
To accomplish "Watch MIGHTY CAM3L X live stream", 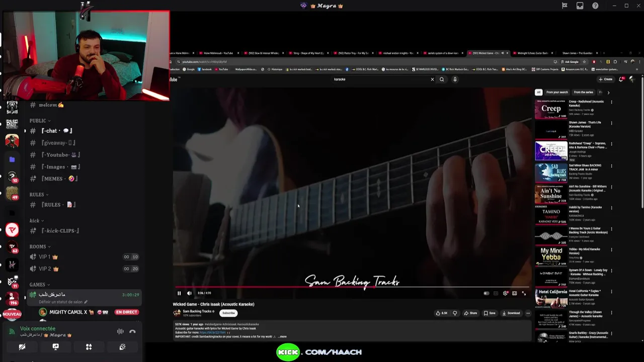I will pyautogui.click(x=126, y=312).
